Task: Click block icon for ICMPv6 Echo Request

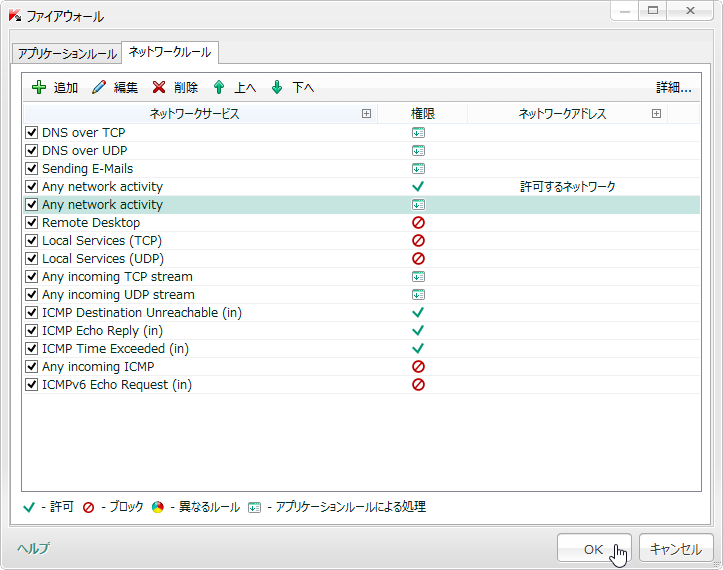Action: 418,385
